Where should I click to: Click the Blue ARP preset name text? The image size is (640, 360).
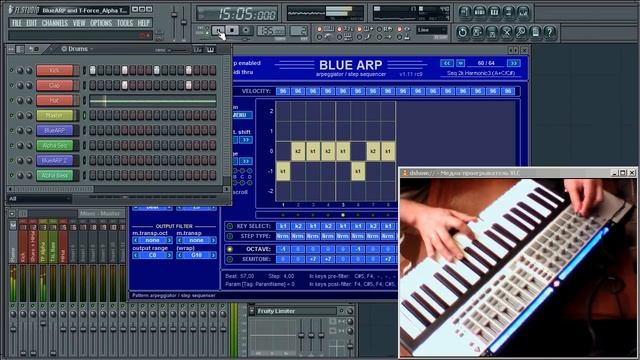point(480,73)
